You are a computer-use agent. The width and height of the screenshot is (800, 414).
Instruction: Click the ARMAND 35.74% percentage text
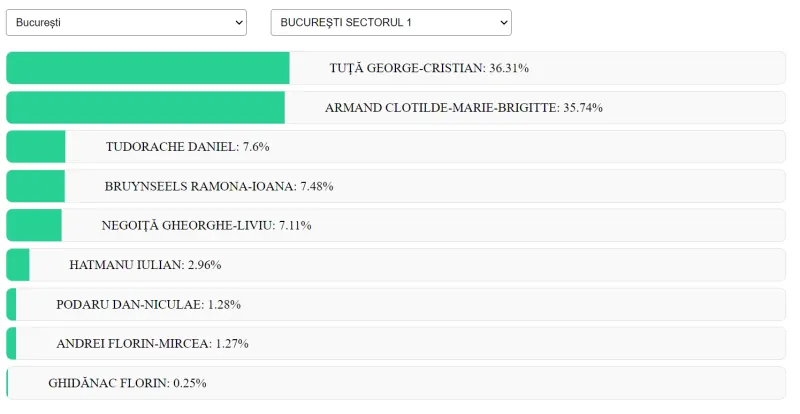(583, 108)
